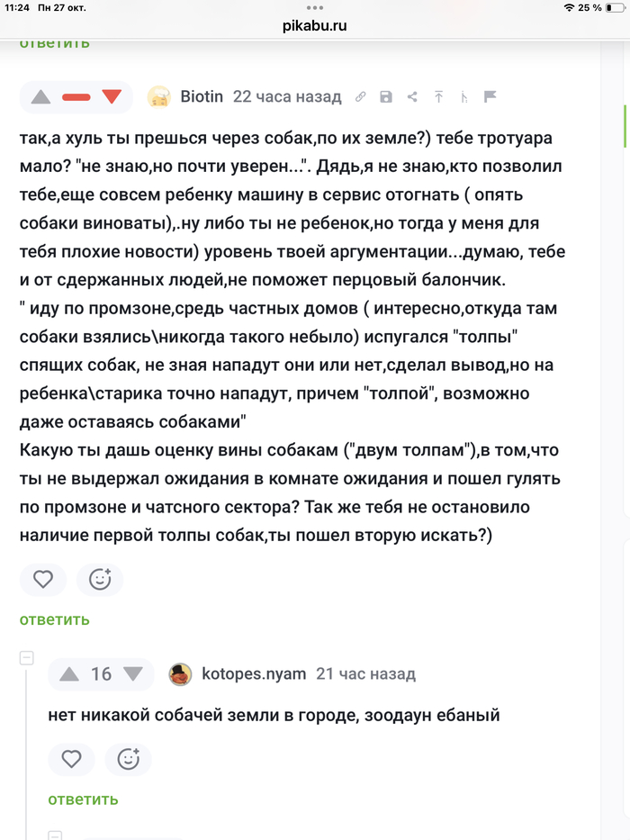630x840 pixels.
Task: Reply to Biotin's comment via ответить
Action: point(55,619)
